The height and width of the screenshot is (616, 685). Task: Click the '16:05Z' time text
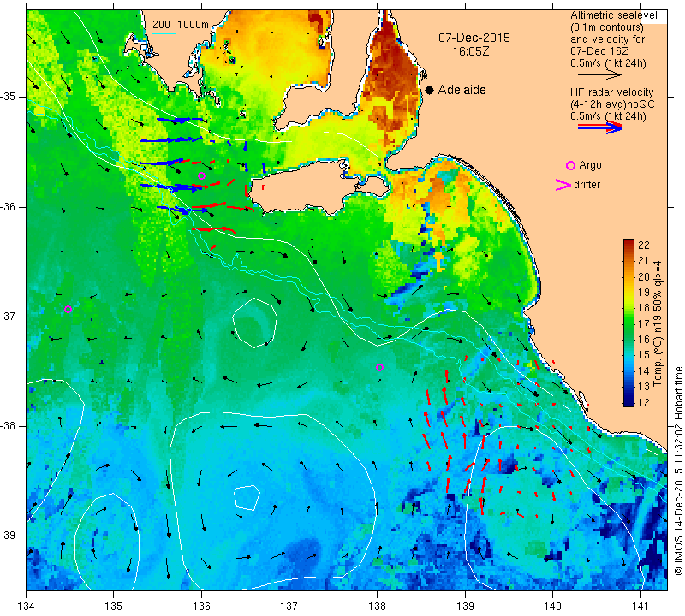(x=470, y=51)
